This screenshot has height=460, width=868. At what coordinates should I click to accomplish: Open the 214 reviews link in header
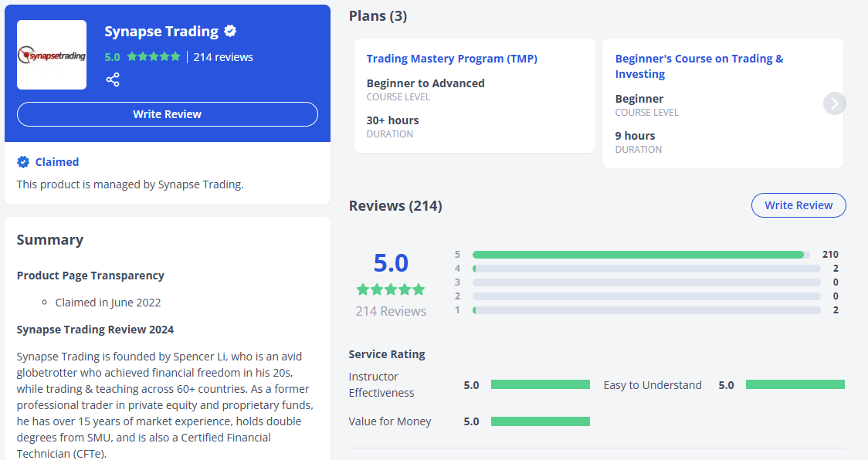(x=223, y=57)
